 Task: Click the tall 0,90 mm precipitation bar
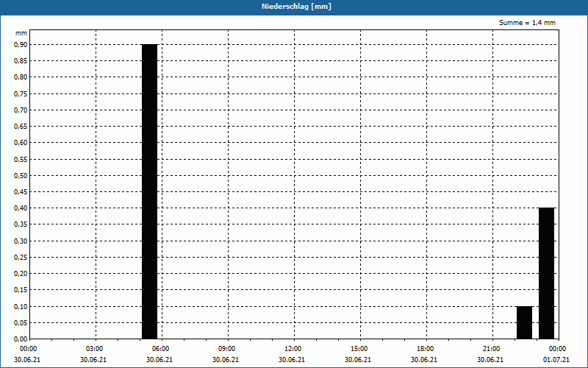tap(150, 191)
